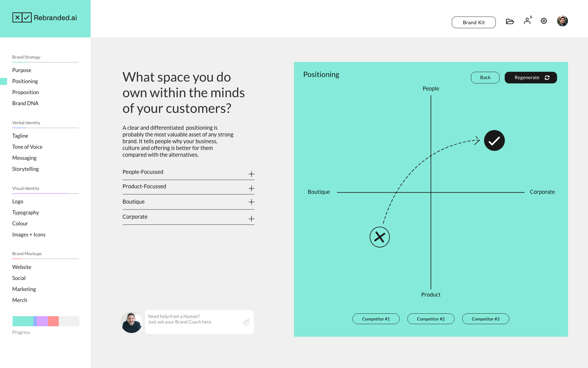Click the Rebranded.ai logo
The height and width of the screenshot is (368, 588).
click(x=45, y=17)
